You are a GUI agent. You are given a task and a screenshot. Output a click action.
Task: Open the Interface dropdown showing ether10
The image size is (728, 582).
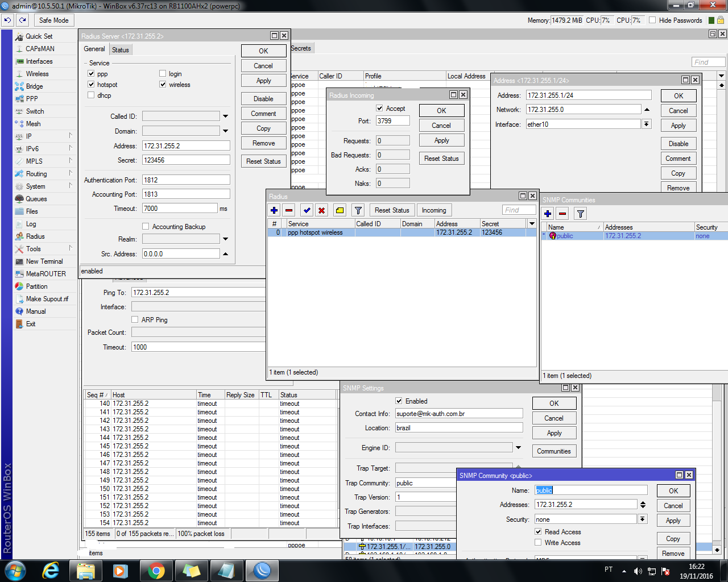647,124
